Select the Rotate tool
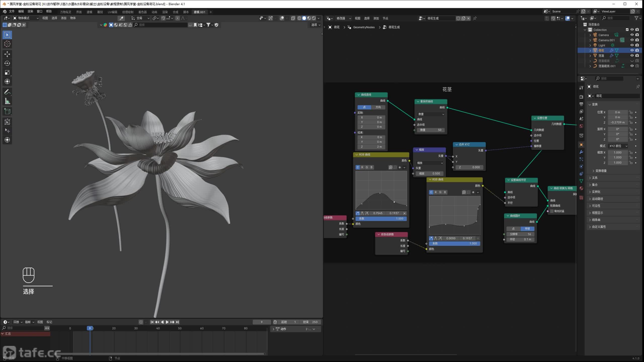Image resolution: width=644 pixels, height=362 pixels. 7,63
